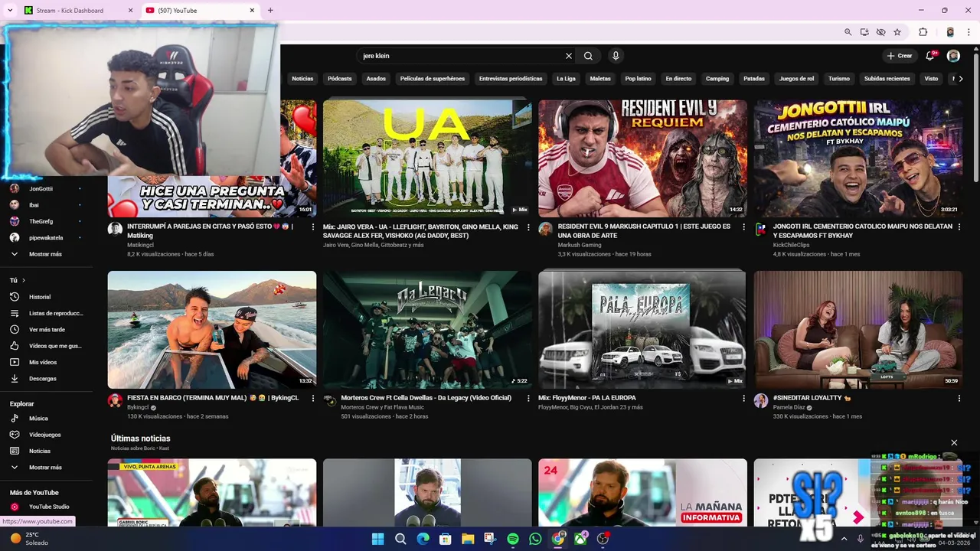Open the YouTube account avatar menu
Screen dimensions: 980x551
click(x=953, y=56)
